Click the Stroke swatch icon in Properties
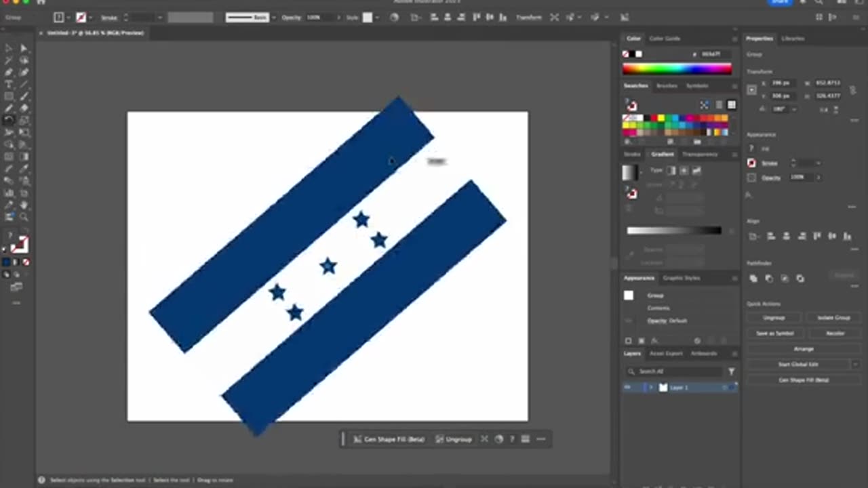 point(751,163)
